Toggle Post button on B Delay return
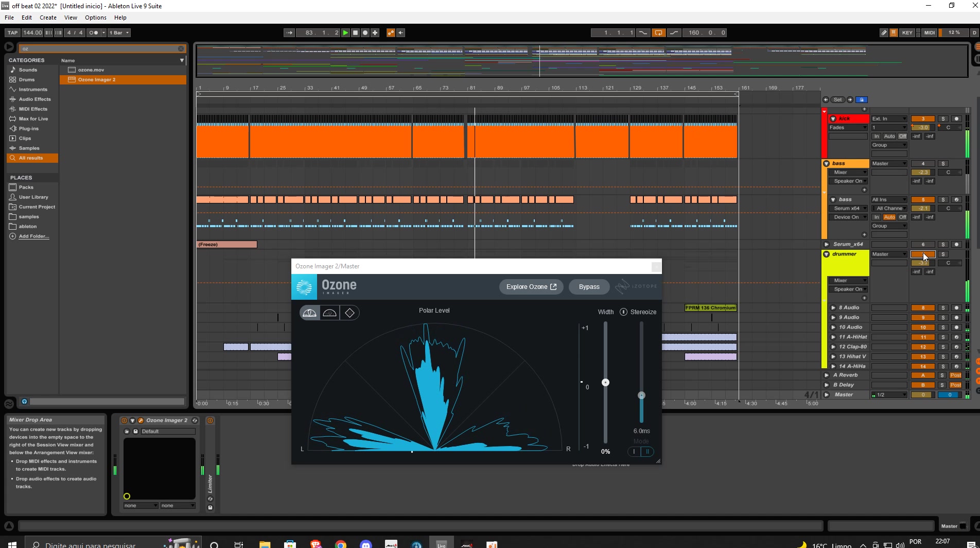Screen dimensions: 980x548 point(956,385)
